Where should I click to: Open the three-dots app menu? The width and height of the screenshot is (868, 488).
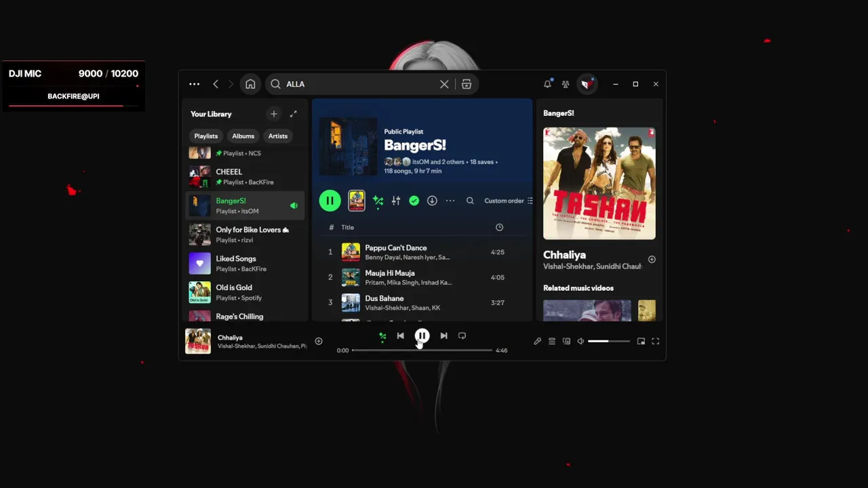pyautogui.click(x=194, y=84)
